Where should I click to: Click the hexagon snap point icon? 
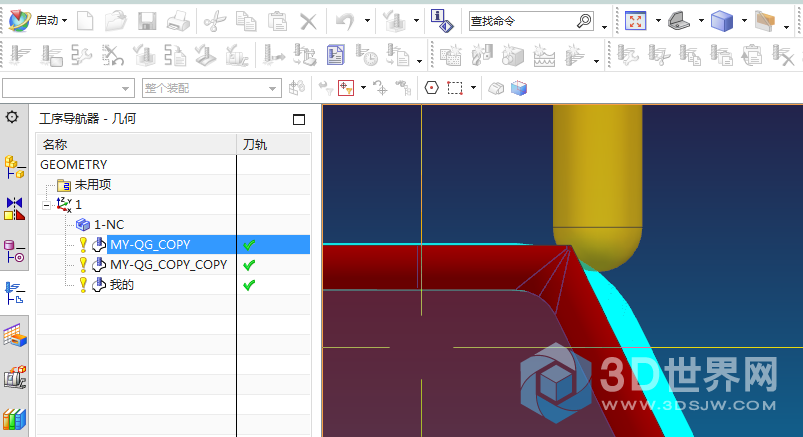432,88
